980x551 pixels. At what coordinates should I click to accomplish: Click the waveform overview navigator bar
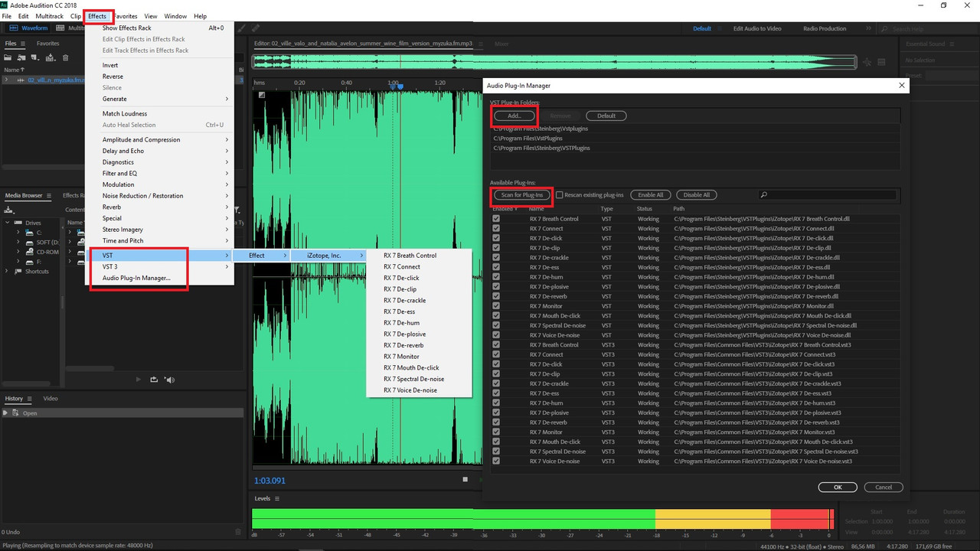(x=554, y=61)
